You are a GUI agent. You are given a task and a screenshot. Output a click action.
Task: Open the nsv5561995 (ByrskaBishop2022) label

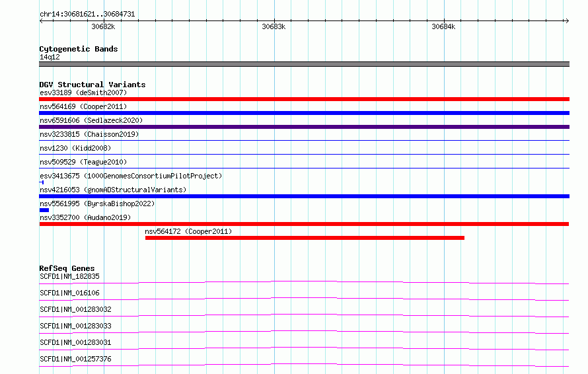click(x=97, y=204)
